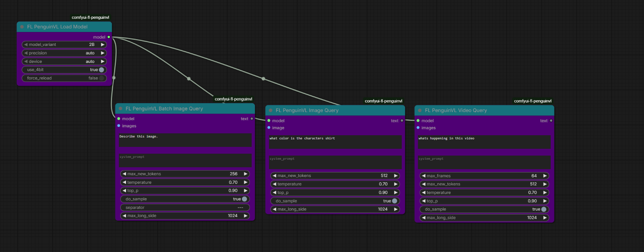Click system_prompt field in Batch Image Query
The width and height of the screenshot is (644, 252).
(185, 160)
